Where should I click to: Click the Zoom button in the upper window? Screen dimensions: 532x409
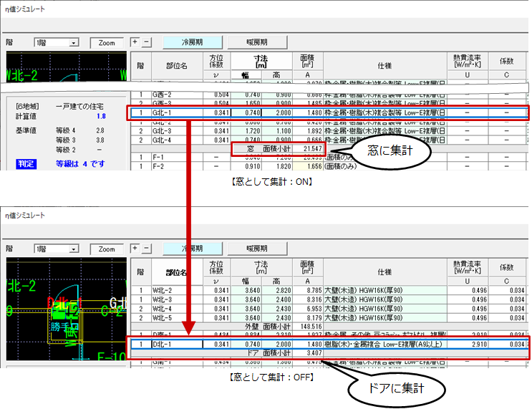pos(107,43)
